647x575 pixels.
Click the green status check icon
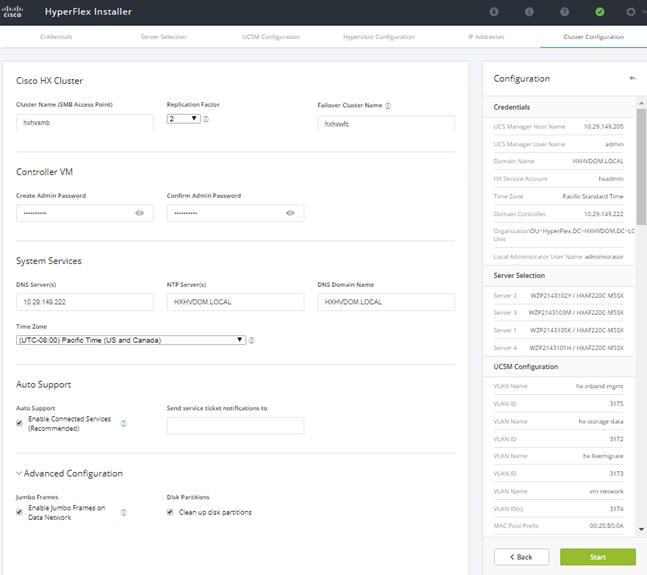coord(600,12)
